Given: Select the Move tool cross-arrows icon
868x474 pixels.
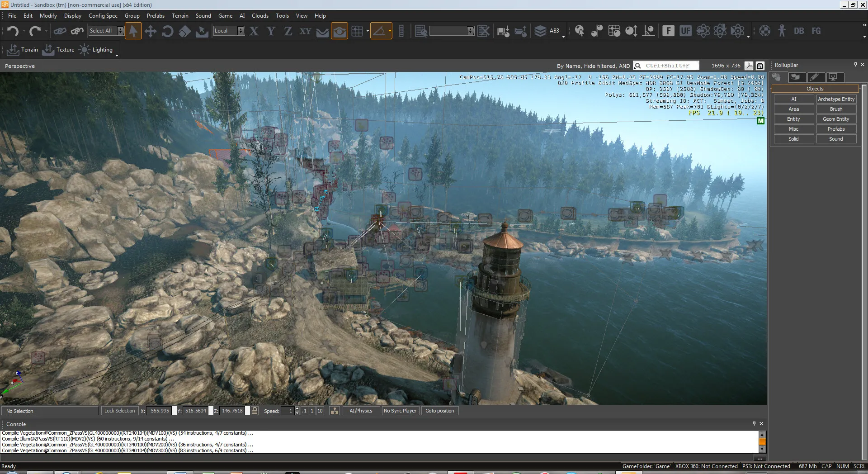Looking at the screenshot, I should click(151, 31).
